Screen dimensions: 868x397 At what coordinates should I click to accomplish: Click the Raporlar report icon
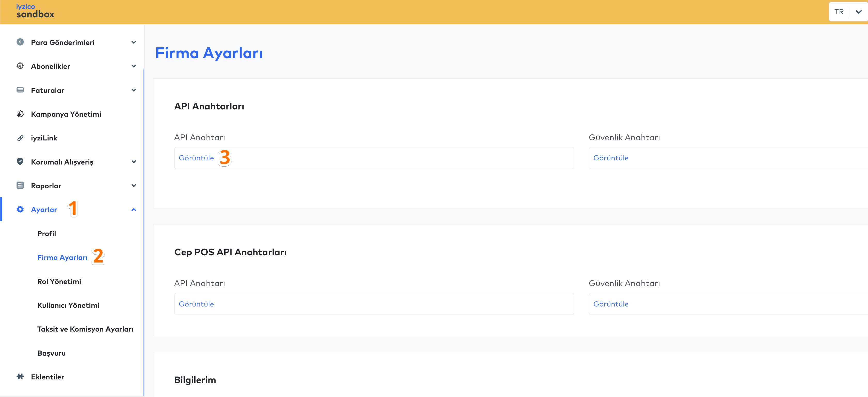[20, 185]
